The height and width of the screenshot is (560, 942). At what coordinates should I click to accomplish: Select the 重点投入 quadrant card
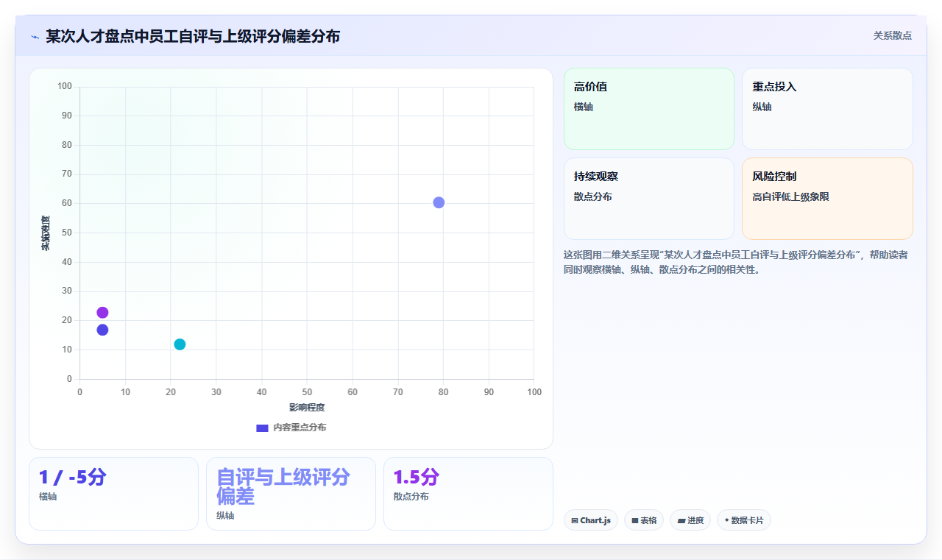pos(827,109)
